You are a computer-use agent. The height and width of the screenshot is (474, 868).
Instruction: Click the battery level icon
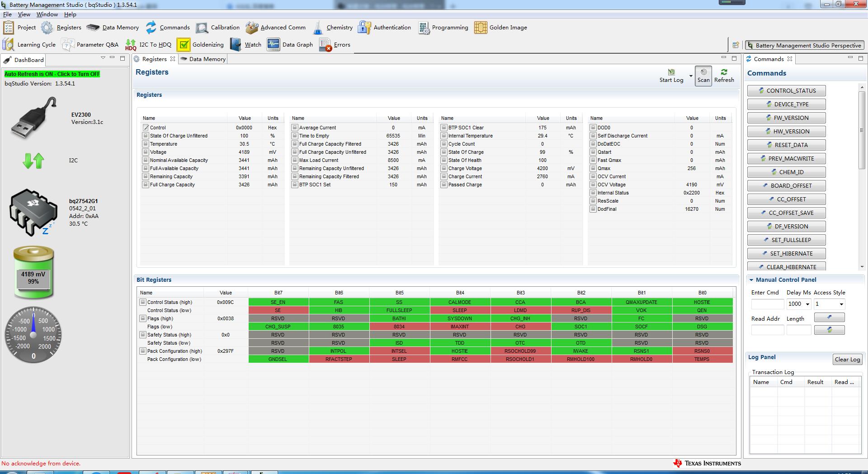(x=33, y=272)
